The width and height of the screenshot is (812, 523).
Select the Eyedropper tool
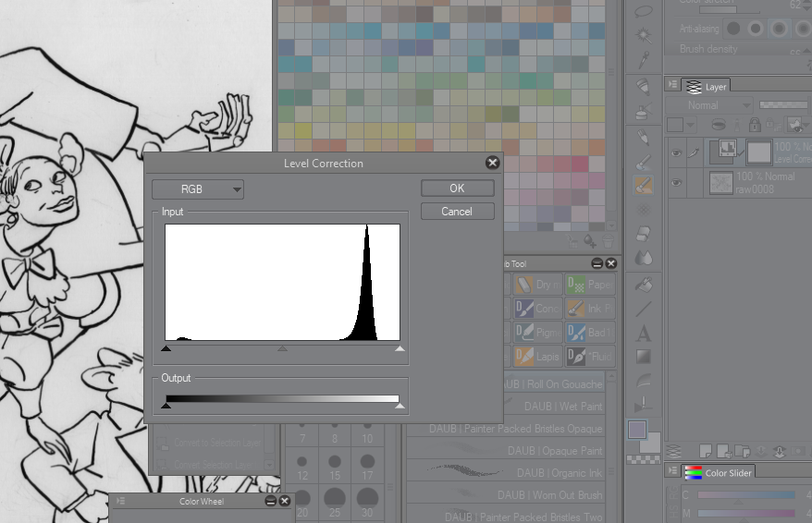pos(644,60)
